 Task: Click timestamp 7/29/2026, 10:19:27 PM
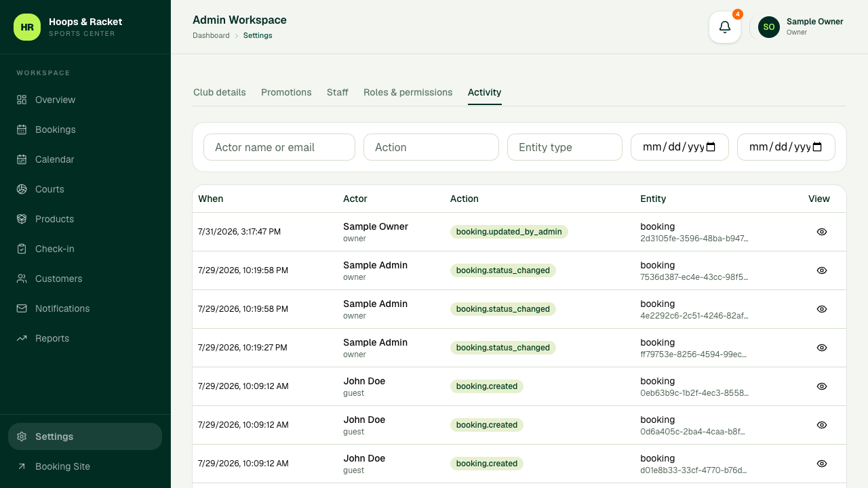[x=243, y=348]
